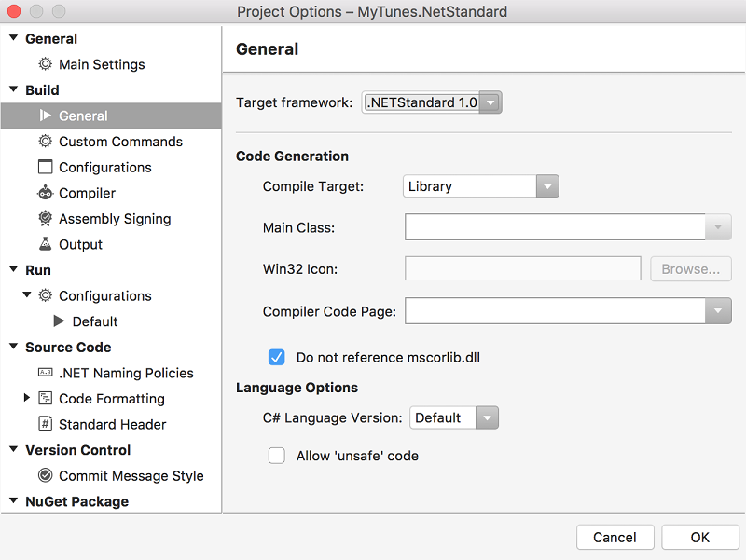The width and height of the screenshot is (746, 560).
Task: Collapse the Source Code section
Action: [14, 346]
